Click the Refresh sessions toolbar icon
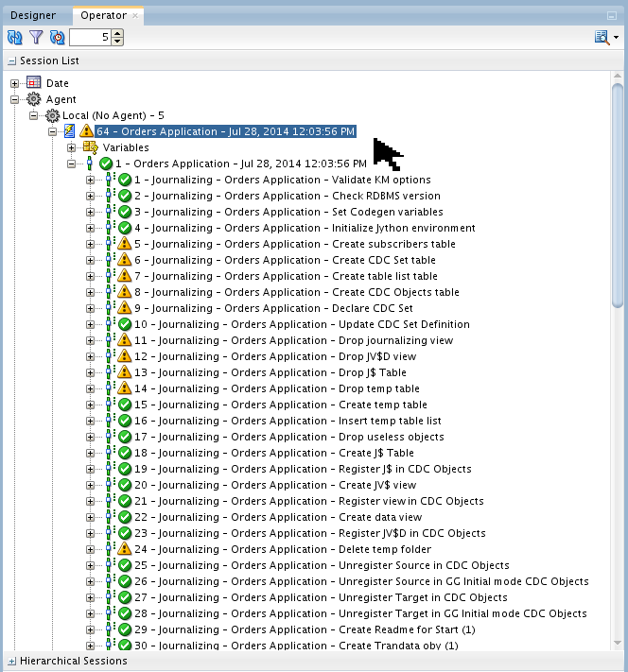The height and width of the screenshot is (672, 628). click(x=15, y=37)
